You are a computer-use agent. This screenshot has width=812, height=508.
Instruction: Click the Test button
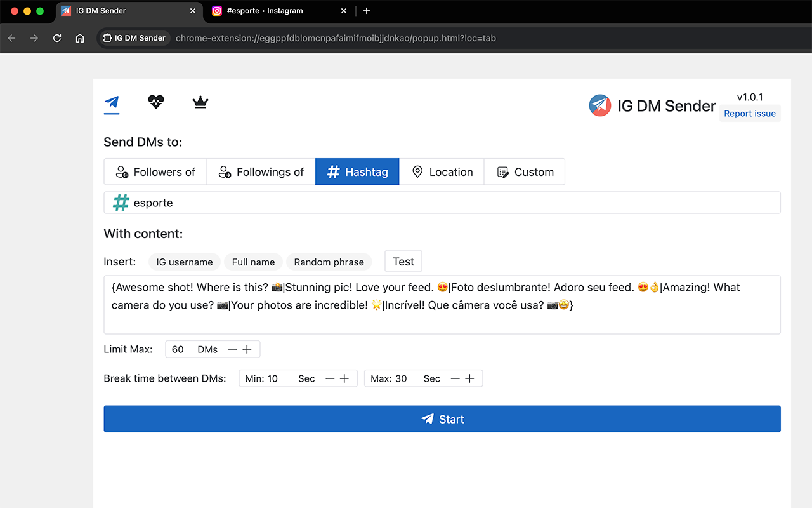[403, 261]
